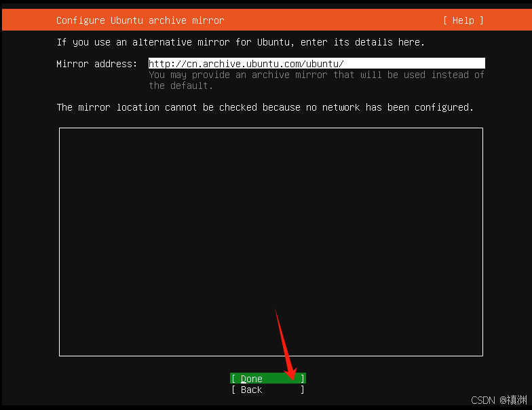Click the Mirror address input field

pyautogui.click(x=316, y=64)
